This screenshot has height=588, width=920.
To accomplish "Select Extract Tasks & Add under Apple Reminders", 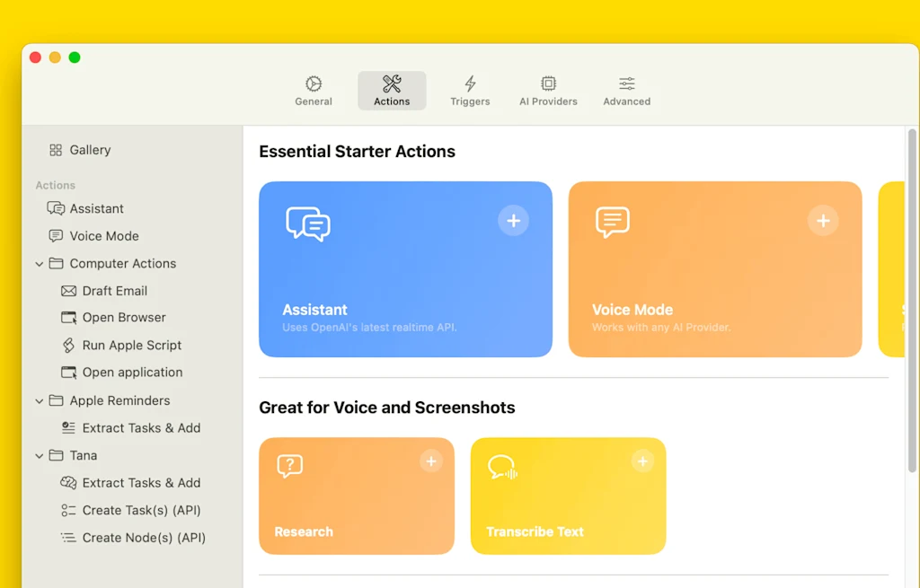I will tap(141, 428).
